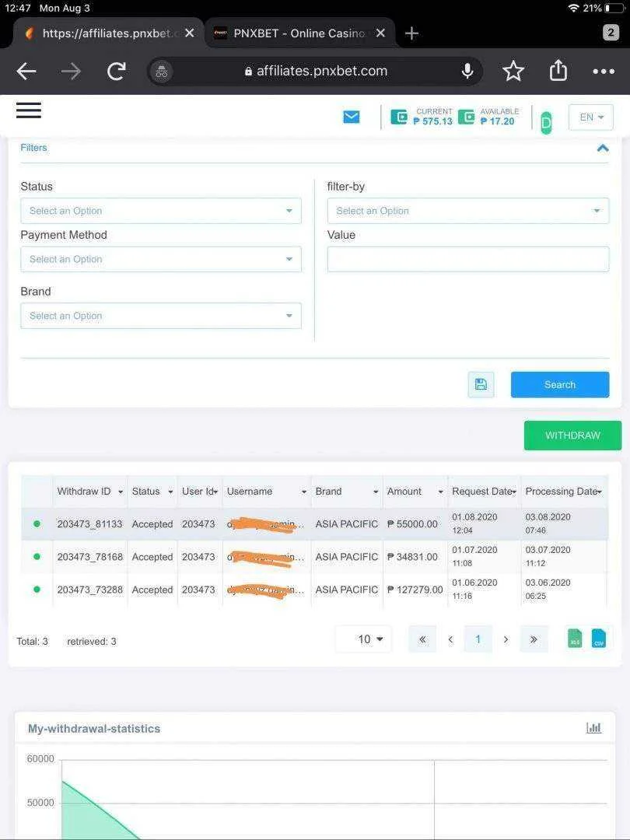Close the PNXBET Online Casino tab
The height and width of the screenshot is (840, 630).
(380, 33)
